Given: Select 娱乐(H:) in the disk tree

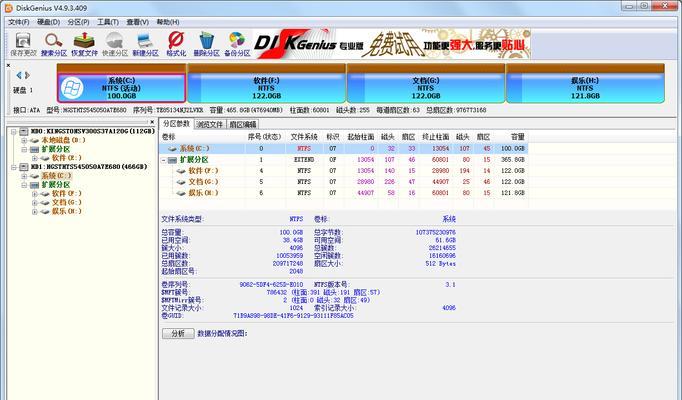Looking at the screenshot, I should [67, 212].
